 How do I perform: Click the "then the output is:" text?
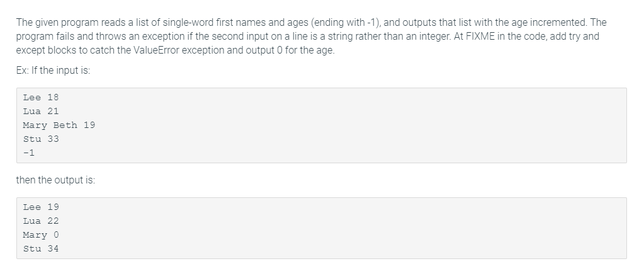55,180
